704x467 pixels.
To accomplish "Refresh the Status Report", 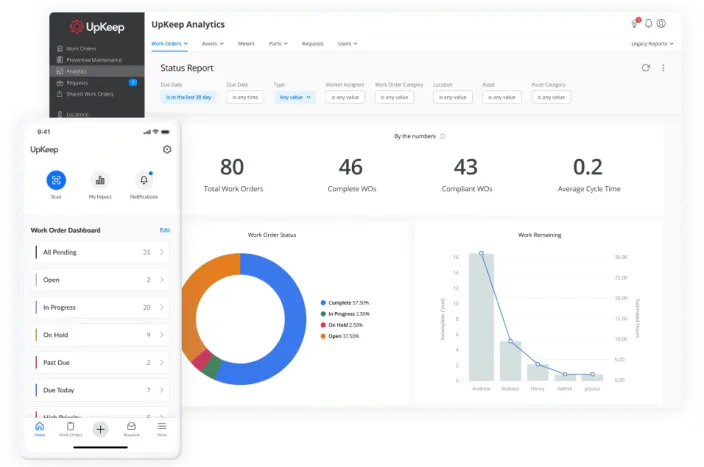I will 646,68.
